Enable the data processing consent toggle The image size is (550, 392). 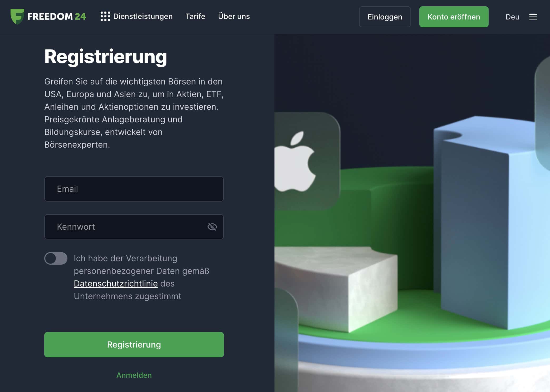56,258
